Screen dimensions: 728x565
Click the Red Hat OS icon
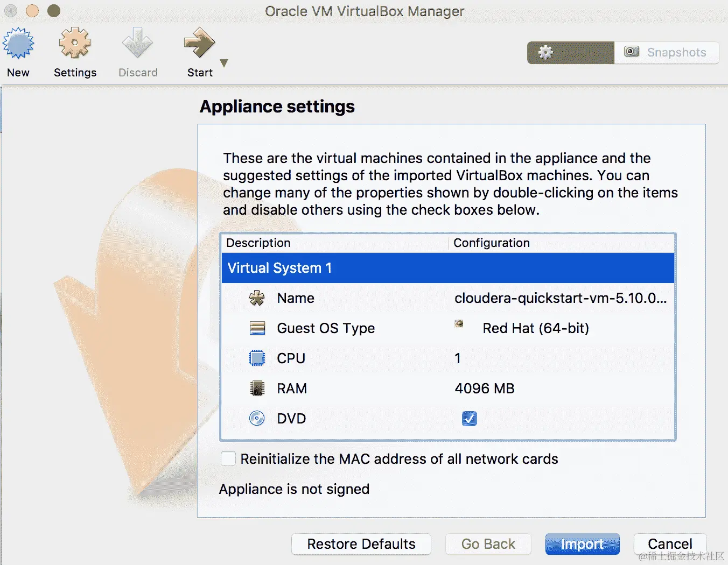point(459,324)
